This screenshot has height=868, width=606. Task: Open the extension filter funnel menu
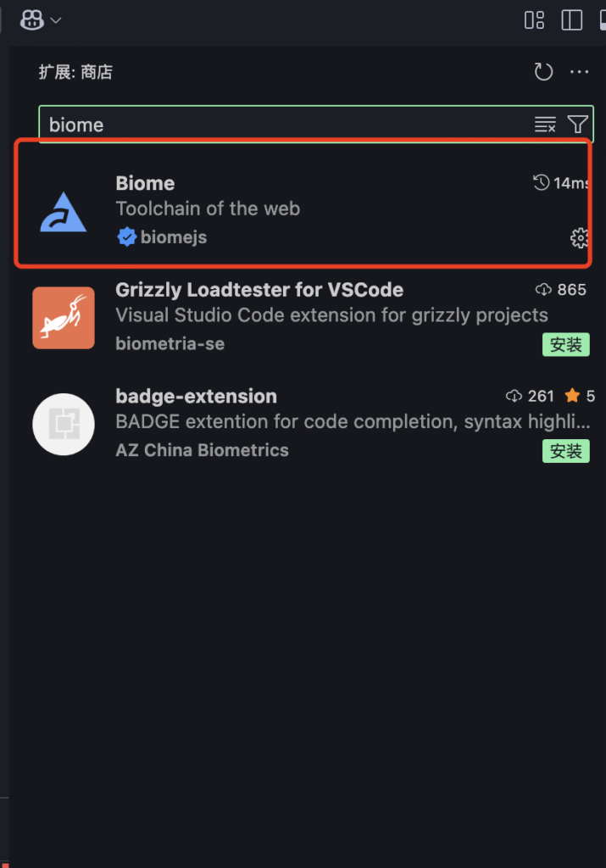click(577, 124)
